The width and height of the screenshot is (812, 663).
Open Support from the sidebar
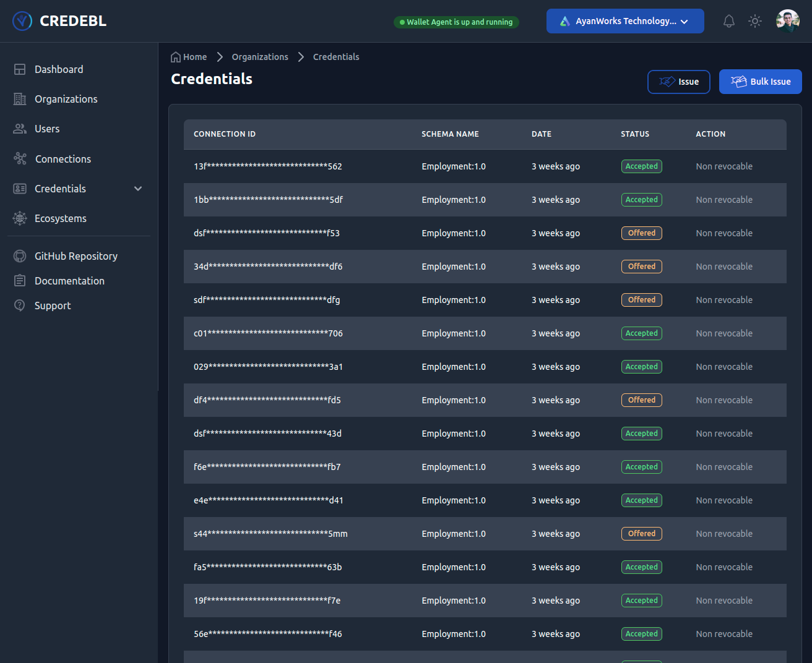(53, 306)
